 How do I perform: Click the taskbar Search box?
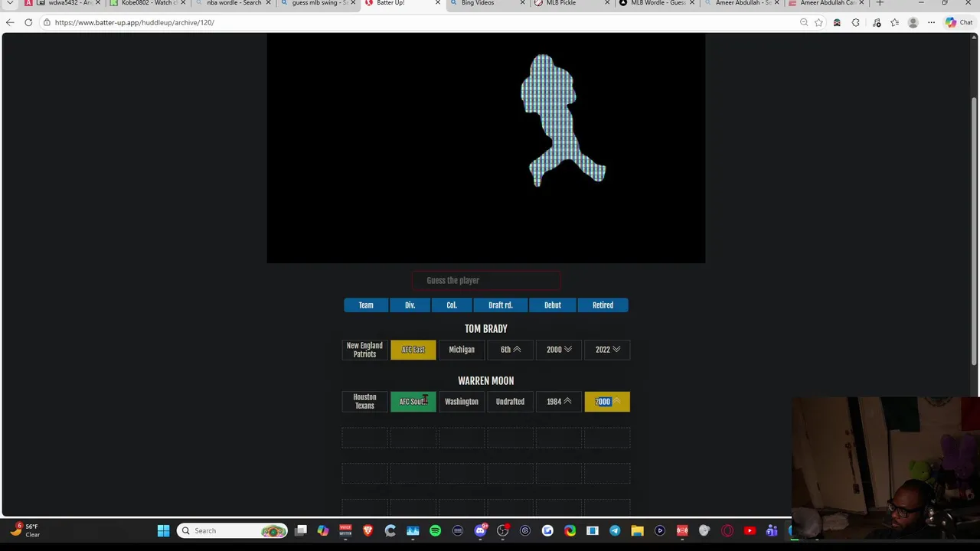click(x=233, y=530)
